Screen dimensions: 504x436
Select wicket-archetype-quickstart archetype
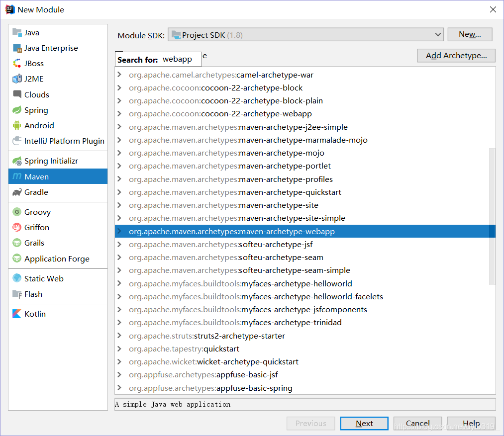[x=213, y=362]
